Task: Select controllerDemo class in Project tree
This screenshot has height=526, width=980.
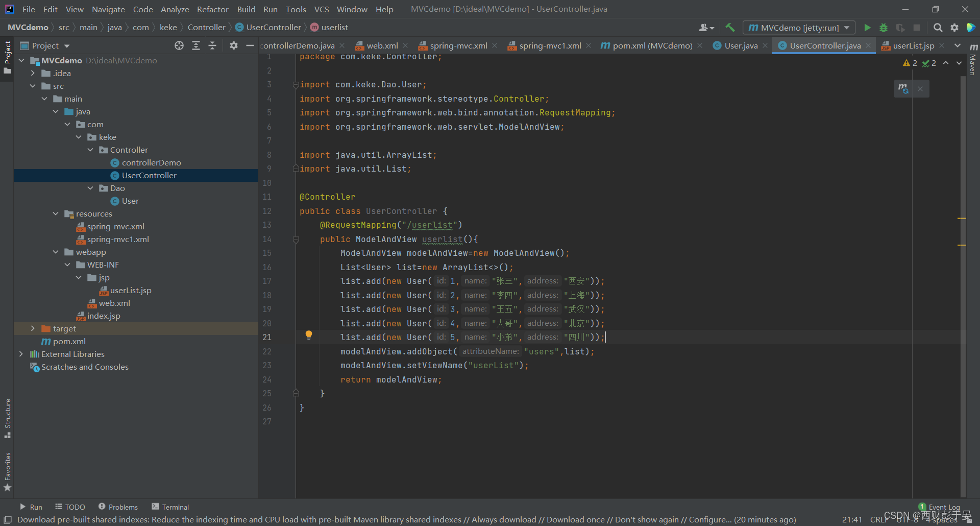Action: point(151,162)
